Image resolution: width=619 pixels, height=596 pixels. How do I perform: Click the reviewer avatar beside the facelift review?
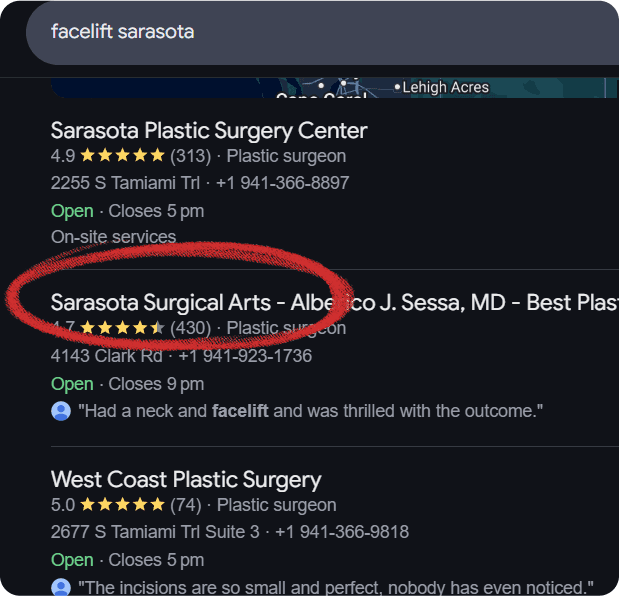61,411
